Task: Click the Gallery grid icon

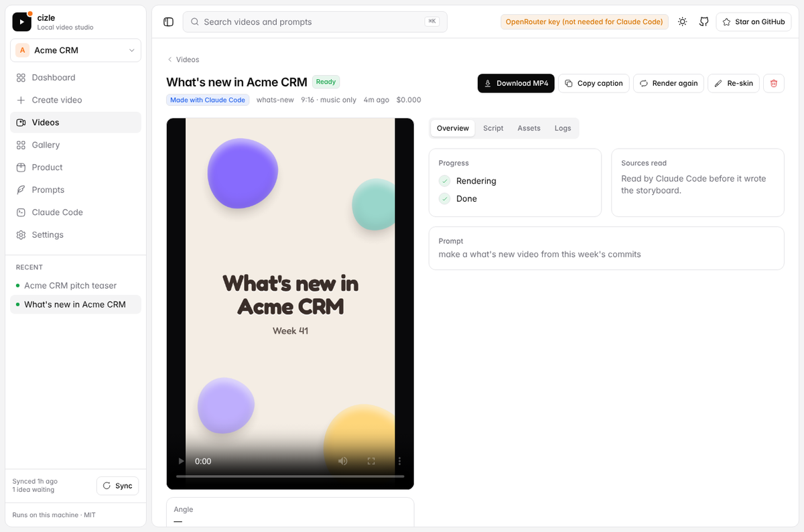Action: click(21, 145)
